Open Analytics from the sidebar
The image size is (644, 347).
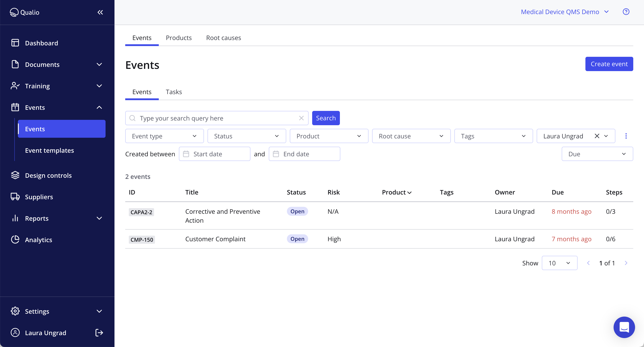[38, 239]
